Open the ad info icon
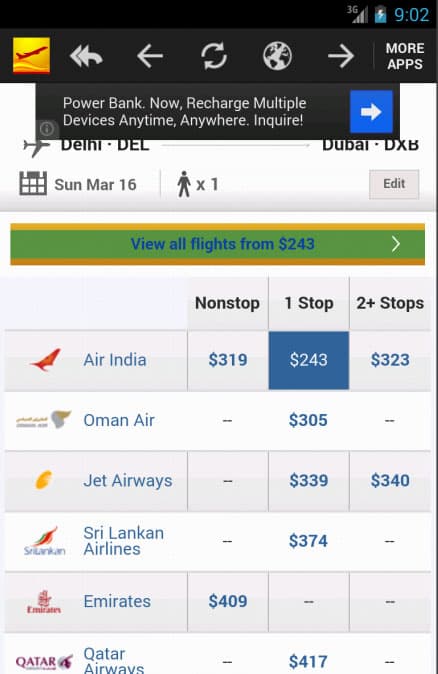 (46, 128)
